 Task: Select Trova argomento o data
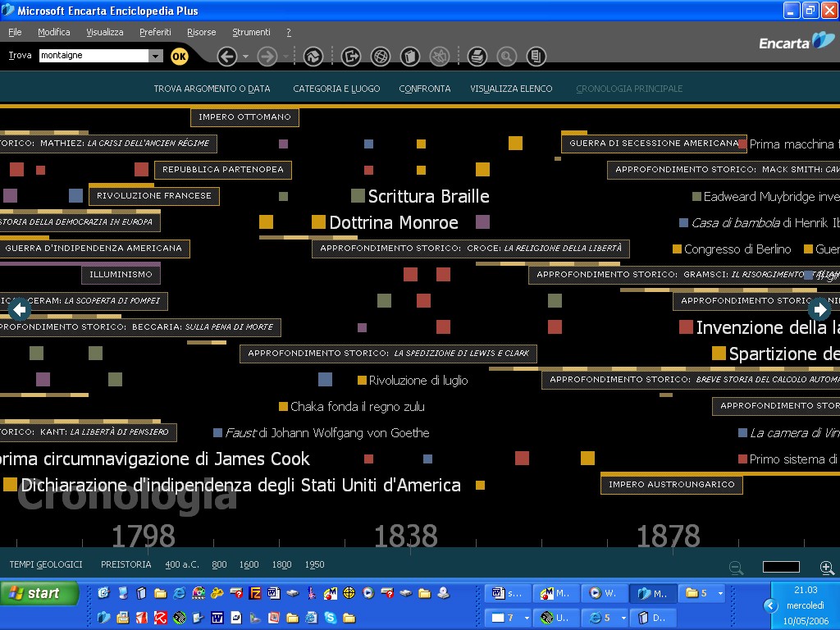212,89
